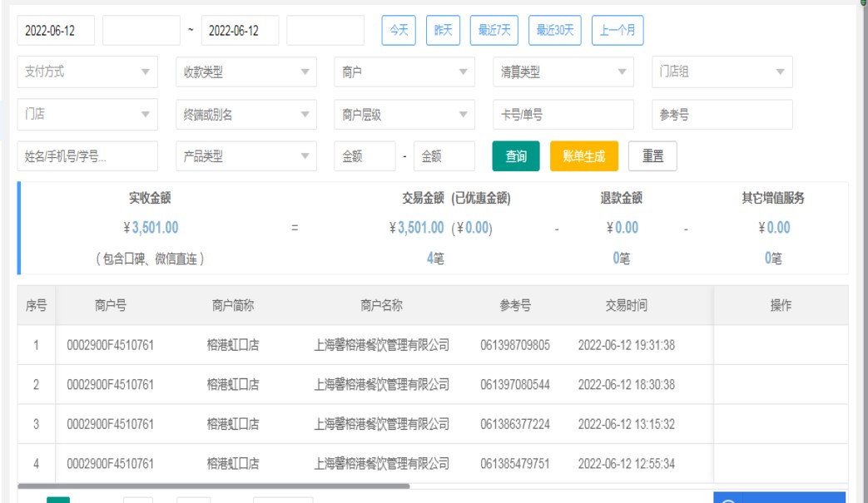The width and height of the screenshot is (868, 503).
Task: Click the orange 账单生成 button
Action: (x=583, y=156)
